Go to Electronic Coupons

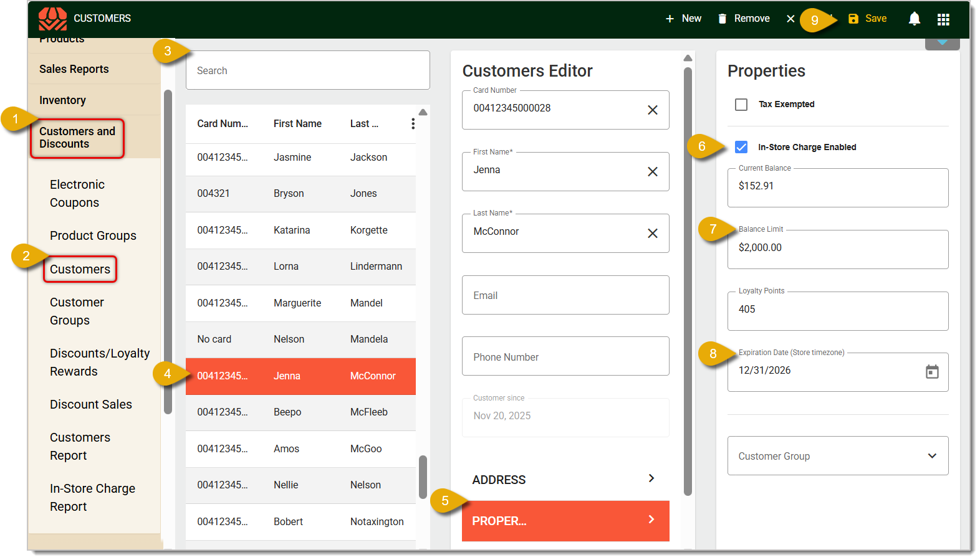point(77,193)
